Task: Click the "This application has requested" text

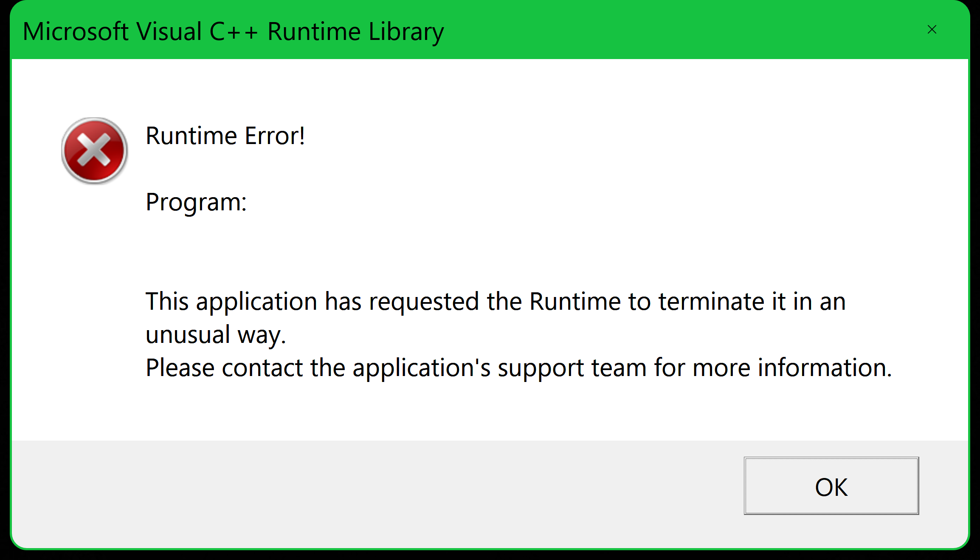Action: [312, 302]
